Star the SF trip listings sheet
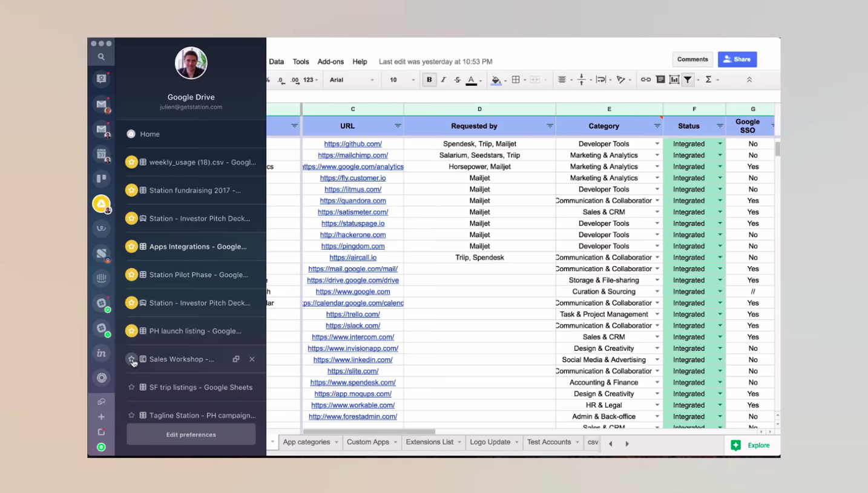Image resolution: width=868 pixels, height=493 pixels. (131, 387)
